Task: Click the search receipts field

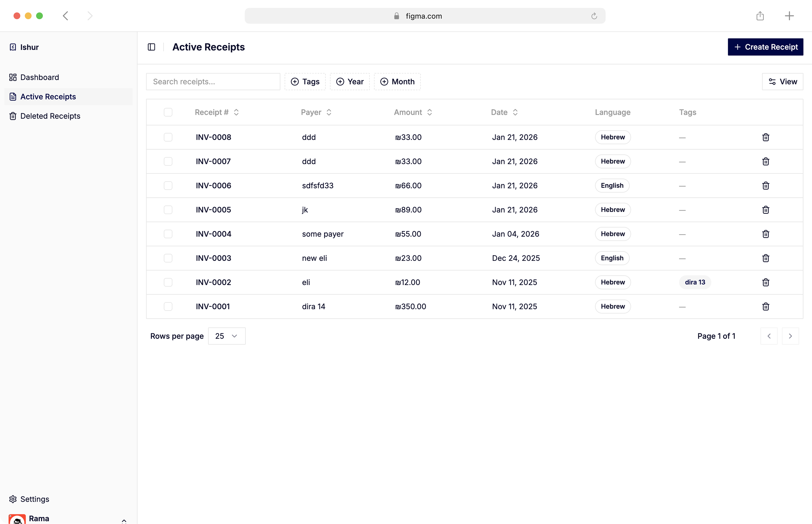Action: pos(213,81)
